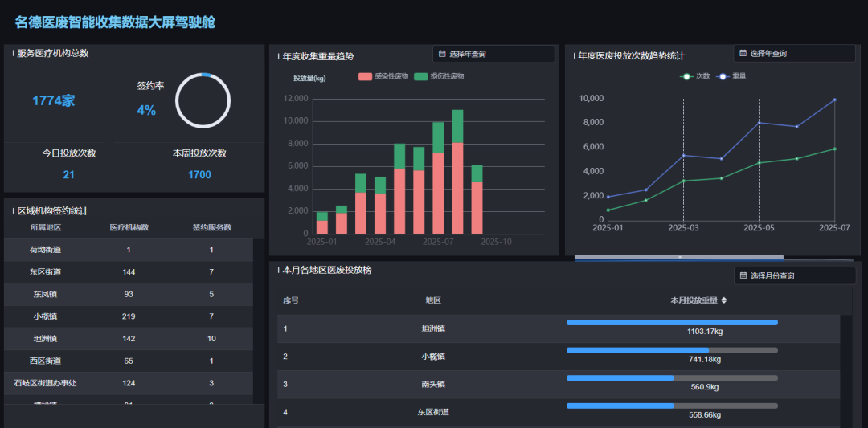Click calendar icon in 选择月份查询 picker
The height and width of the screenshot is (428, 868).
click(x=743, y=275)
